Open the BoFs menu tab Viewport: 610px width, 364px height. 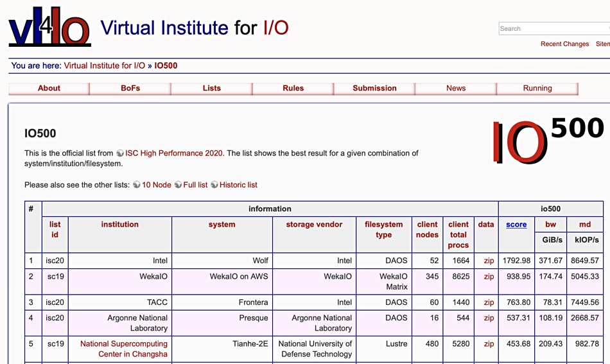click(130, 89)
